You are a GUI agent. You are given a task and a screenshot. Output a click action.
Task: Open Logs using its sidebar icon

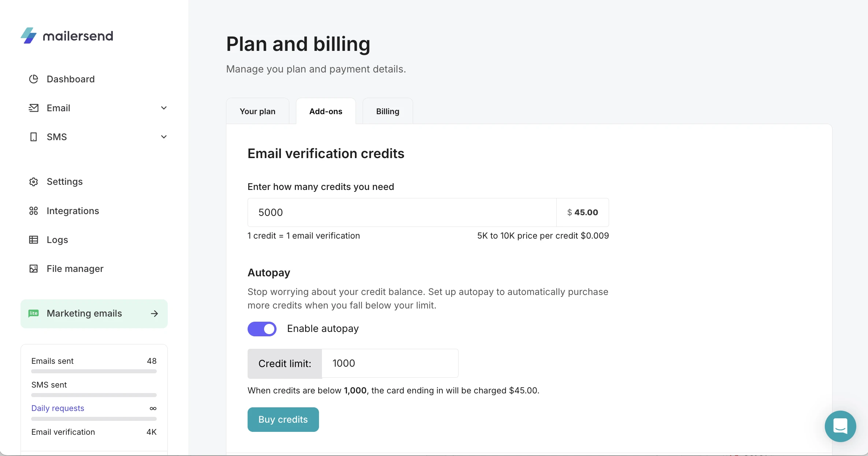pos(33,240)
